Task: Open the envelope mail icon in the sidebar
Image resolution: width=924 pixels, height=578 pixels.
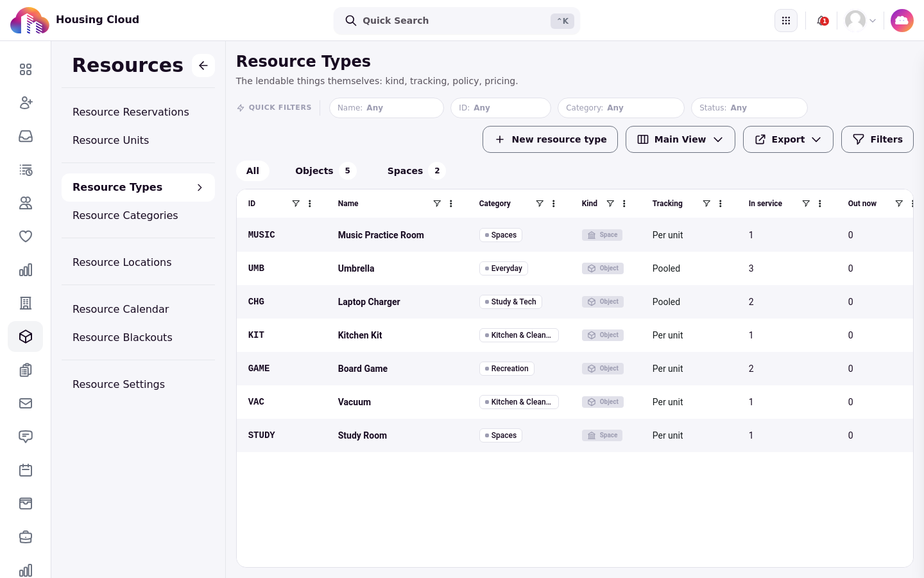Action: (x=26, y=403)
